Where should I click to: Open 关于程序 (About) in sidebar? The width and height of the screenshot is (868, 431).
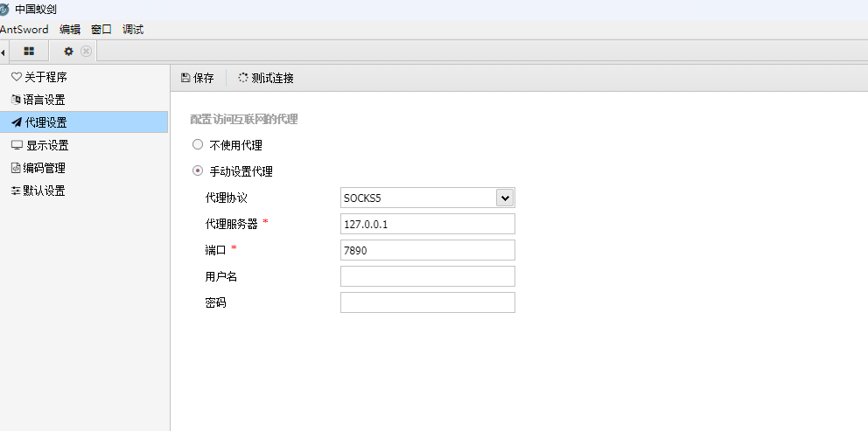pos(45,77)
